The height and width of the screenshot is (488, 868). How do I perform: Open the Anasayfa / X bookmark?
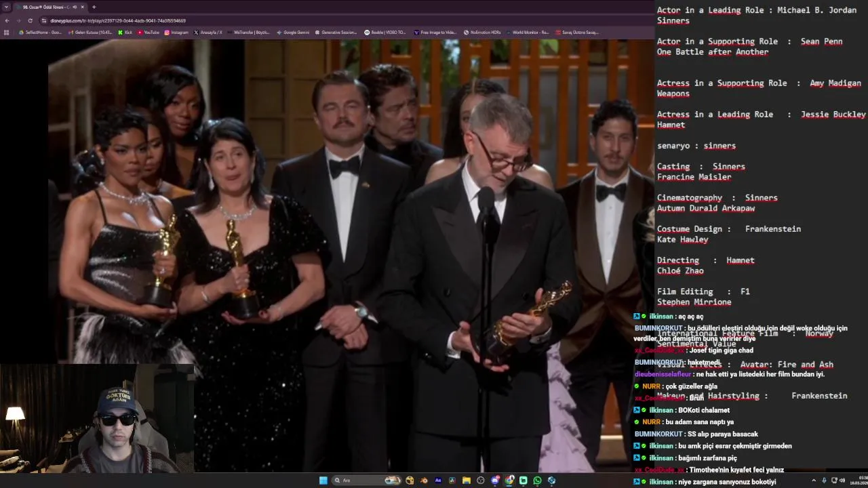point(208,32)
